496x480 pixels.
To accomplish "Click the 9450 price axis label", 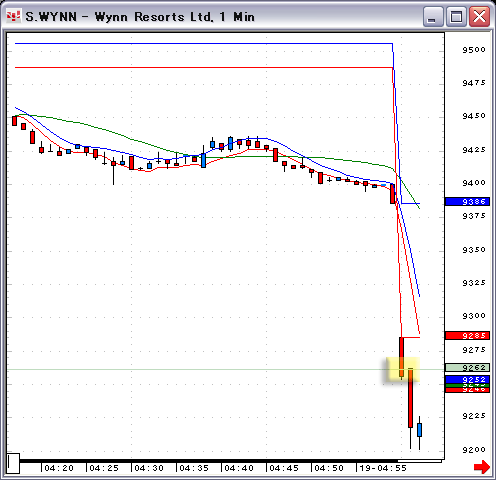I will [474, 116].
